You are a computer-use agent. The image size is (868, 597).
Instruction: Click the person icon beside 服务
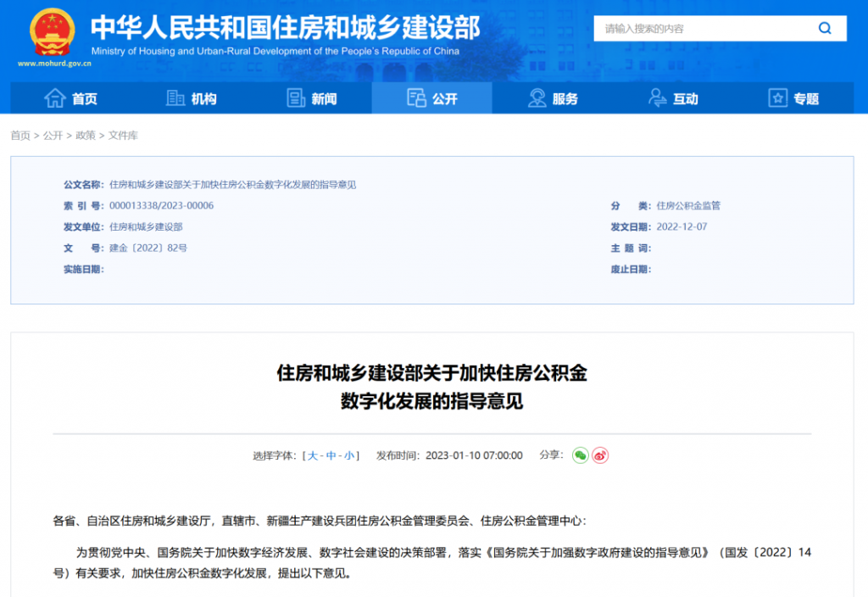[x=537, y=98]
